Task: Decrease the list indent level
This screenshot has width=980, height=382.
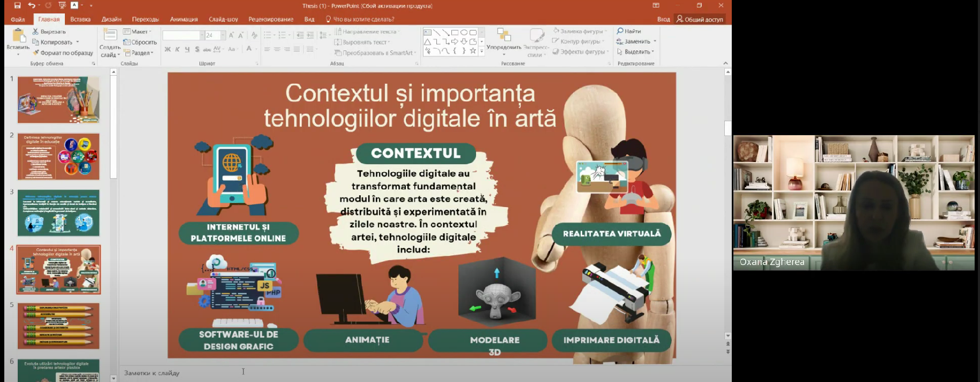Action: point(300,35)
